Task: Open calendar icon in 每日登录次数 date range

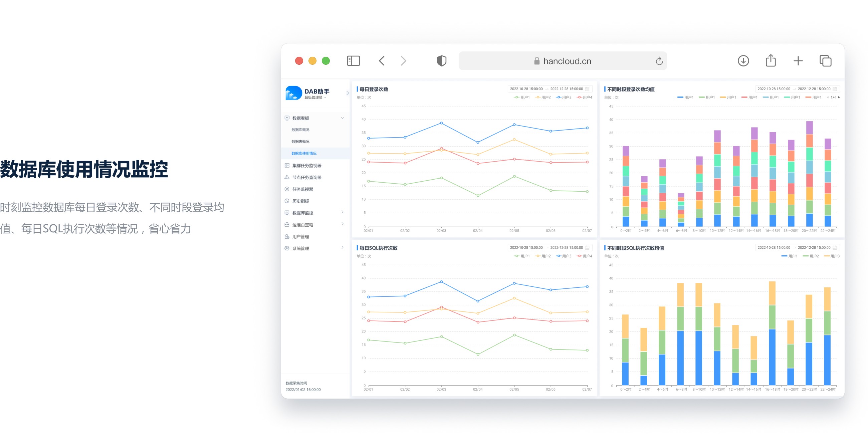Action: pos(587,89)
